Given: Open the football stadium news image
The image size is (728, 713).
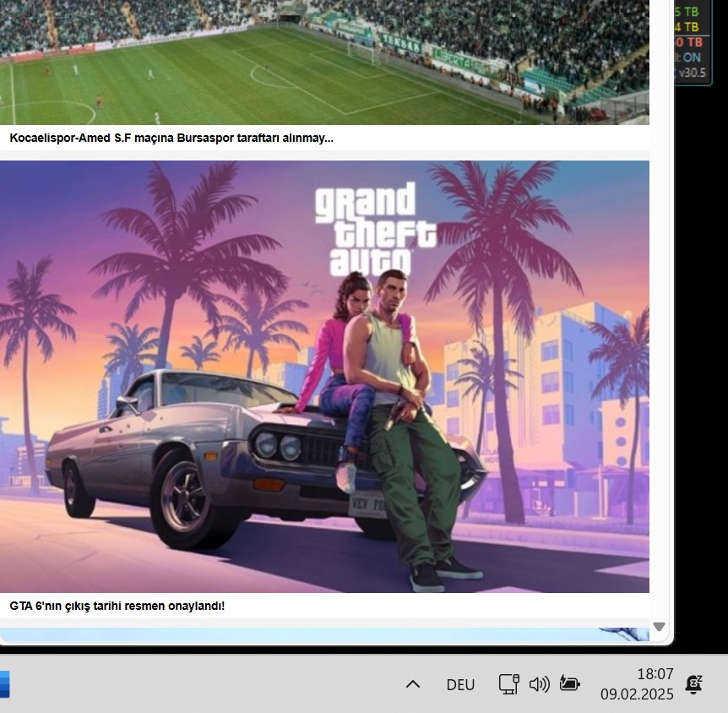Looking at the screenshot, I should click(324, 63).
